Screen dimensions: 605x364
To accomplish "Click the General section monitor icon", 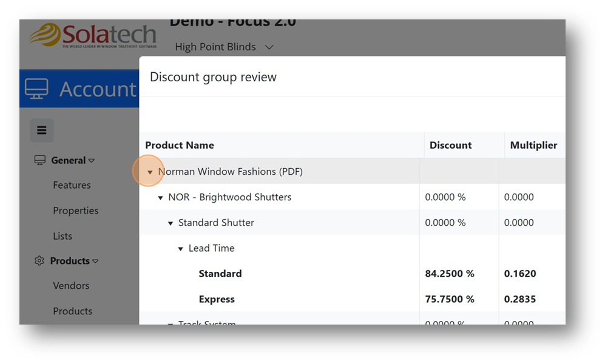I will pos(39,160).
